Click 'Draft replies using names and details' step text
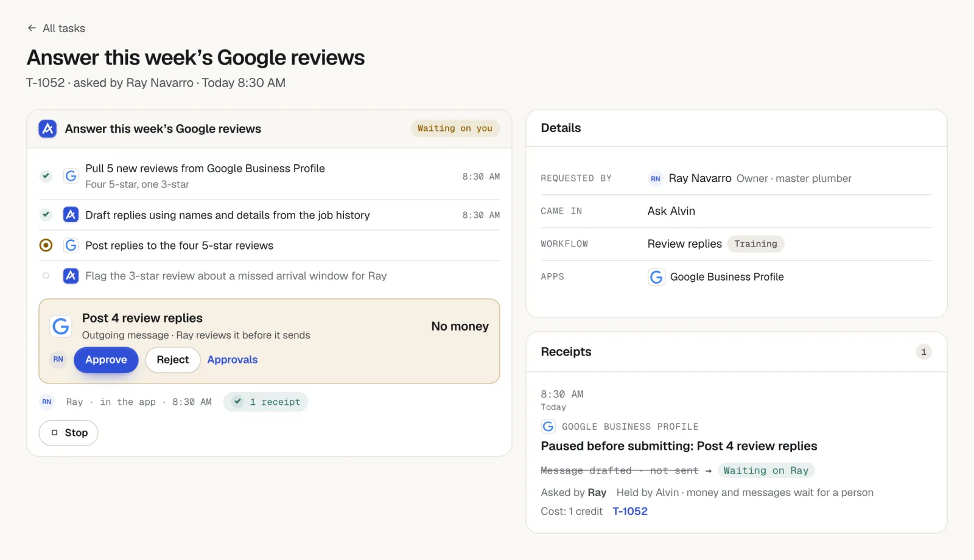The image size is (974, 560). 228,215
